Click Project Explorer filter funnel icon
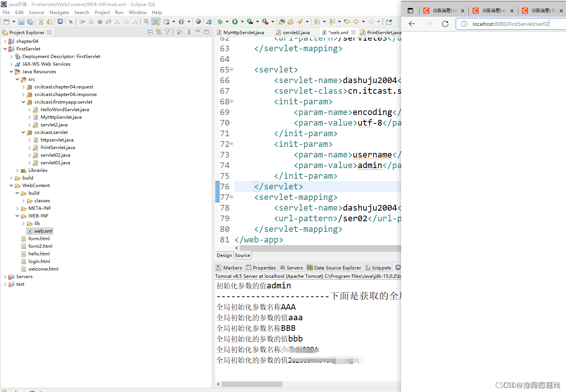 coord(167,32)
